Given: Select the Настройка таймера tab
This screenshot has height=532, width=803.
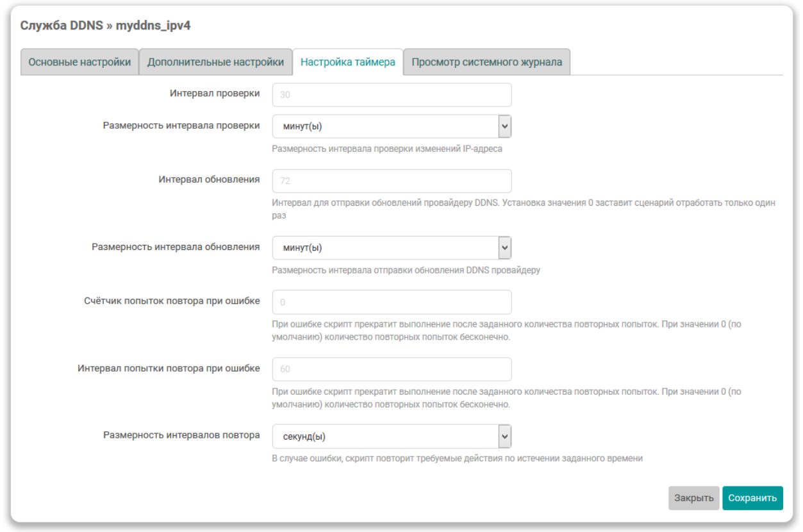Looking at the screenshot, I should tap(347, 62).
